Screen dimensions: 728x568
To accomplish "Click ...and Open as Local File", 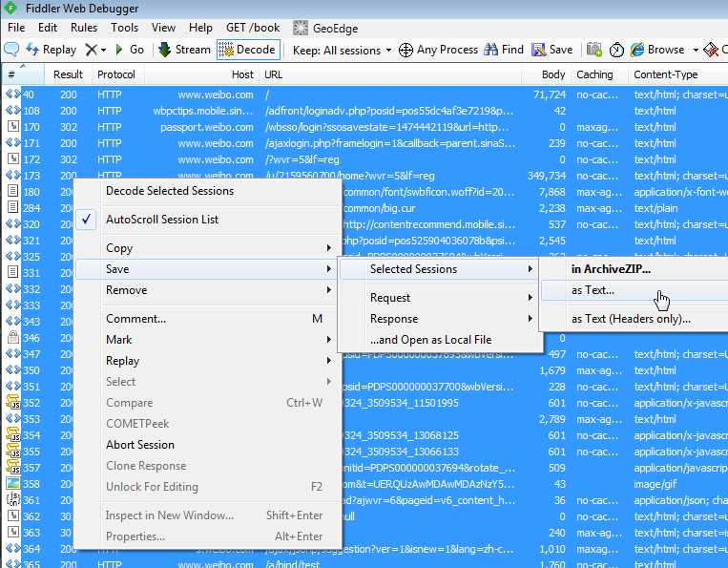I will [440, 340].
